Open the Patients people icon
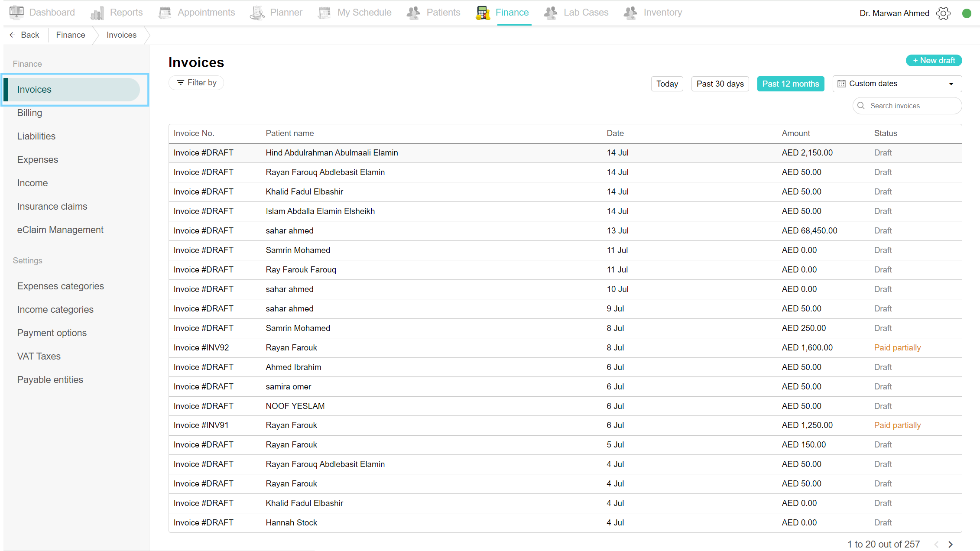Image resolution: width=980 pixels, height=551 pixels. pos(413,13)
